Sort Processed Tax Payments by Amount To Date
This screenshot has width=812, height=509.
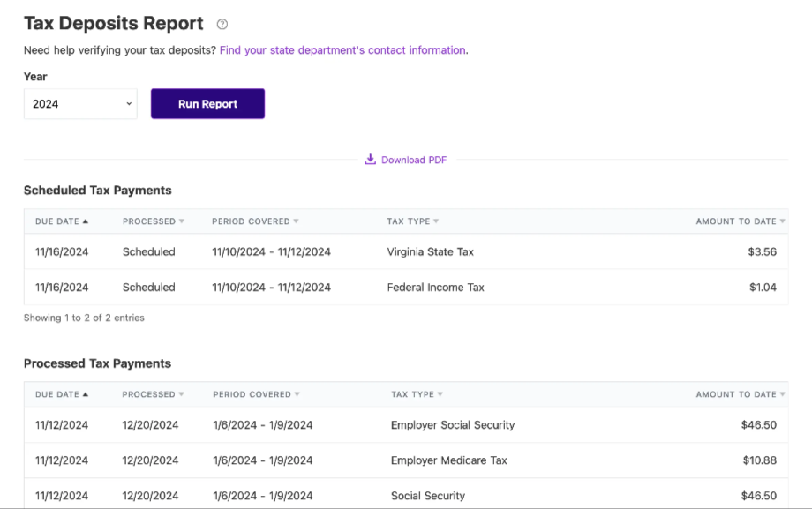coord(741,394)
